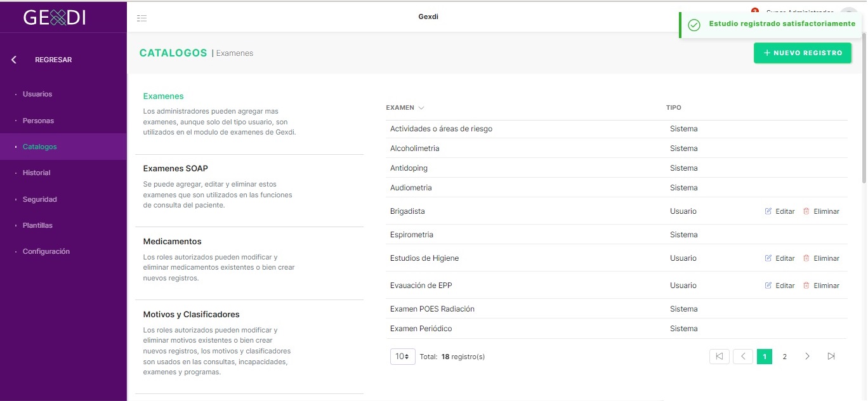This screenshot has height=401, width=868.
Task: Click the Total 18 registro(s) label
Action: 452,357
